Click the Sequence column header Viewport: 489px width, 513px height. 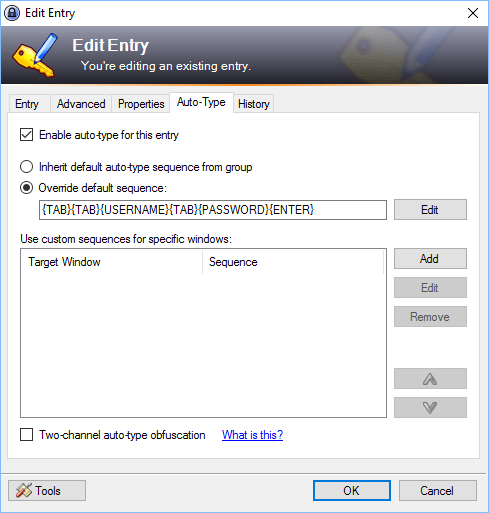(x=293, y=262)
